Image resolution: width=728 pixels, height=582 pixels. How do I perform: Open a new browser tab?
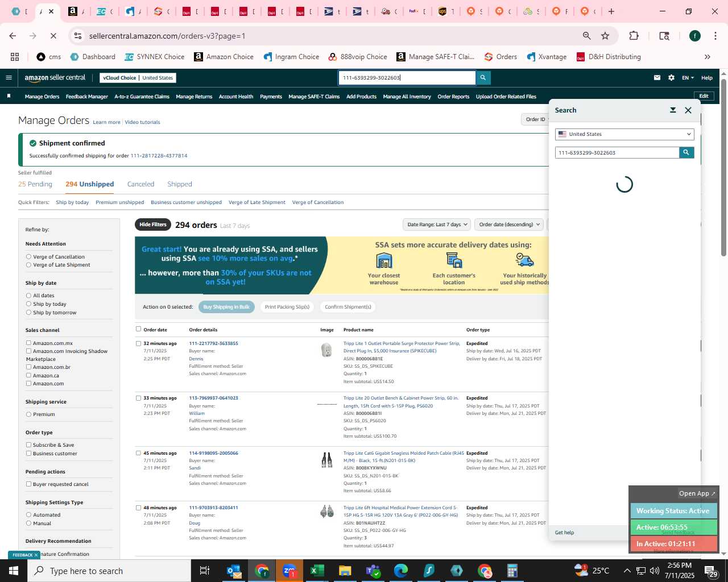pos(611,11)
